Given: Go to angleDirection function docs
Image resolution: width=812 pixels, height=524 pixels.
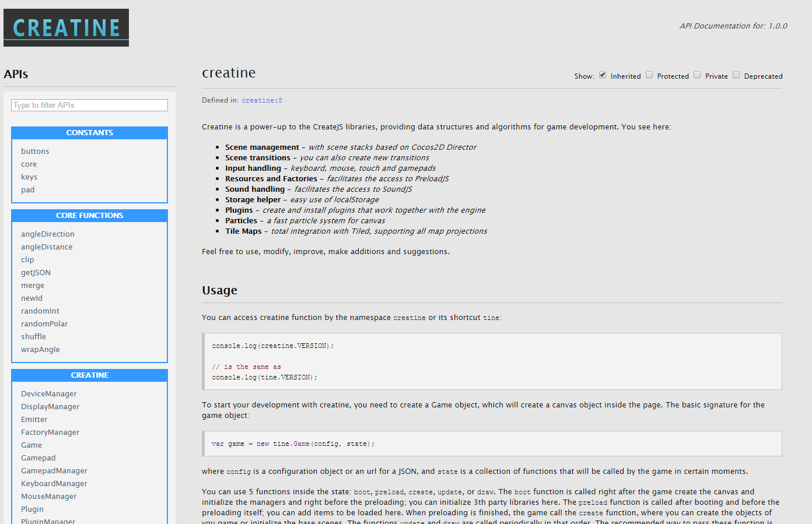Looking at the screenshot, I should (x=48, y=234).
